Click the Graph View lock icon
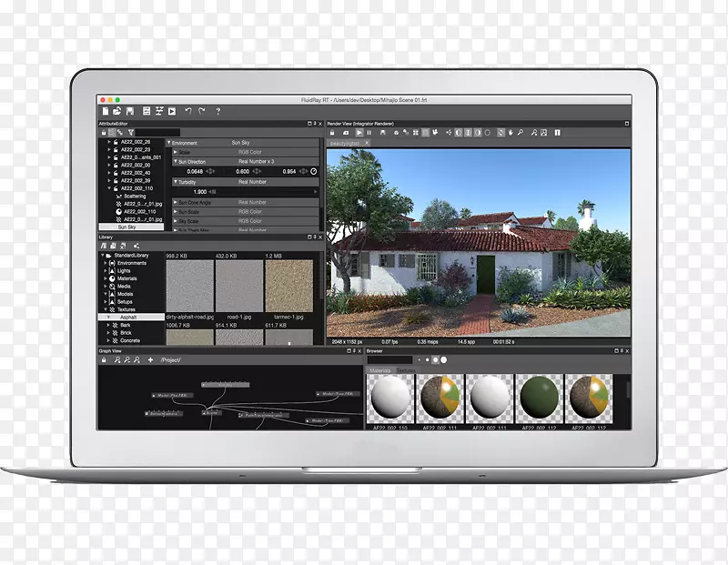This screenshot has height=565, width=728. tap(104, 359)
